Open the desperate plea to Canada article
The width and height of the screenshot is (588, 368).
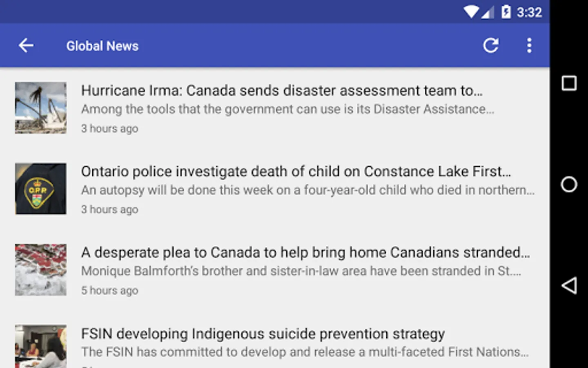pyautogui.click(x=305, y=252)
